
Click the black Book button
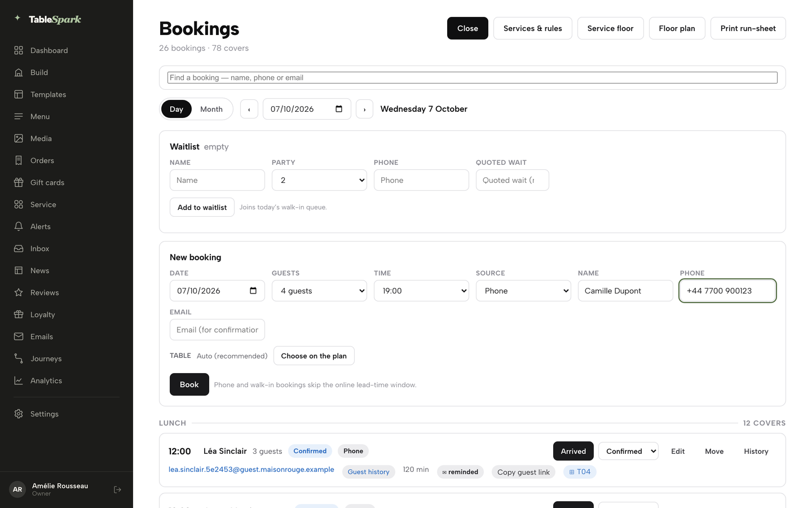[x=189, y=384]
